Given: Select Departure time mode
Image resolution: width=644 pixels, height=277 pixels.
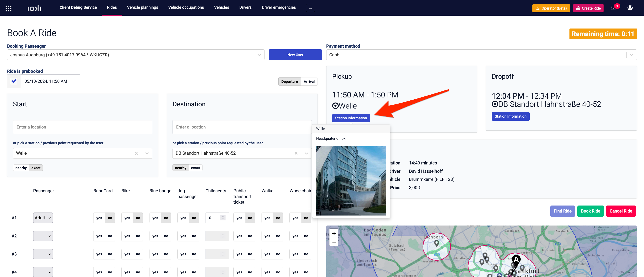Looking at the screenshot, I should (x=289, y=81).
